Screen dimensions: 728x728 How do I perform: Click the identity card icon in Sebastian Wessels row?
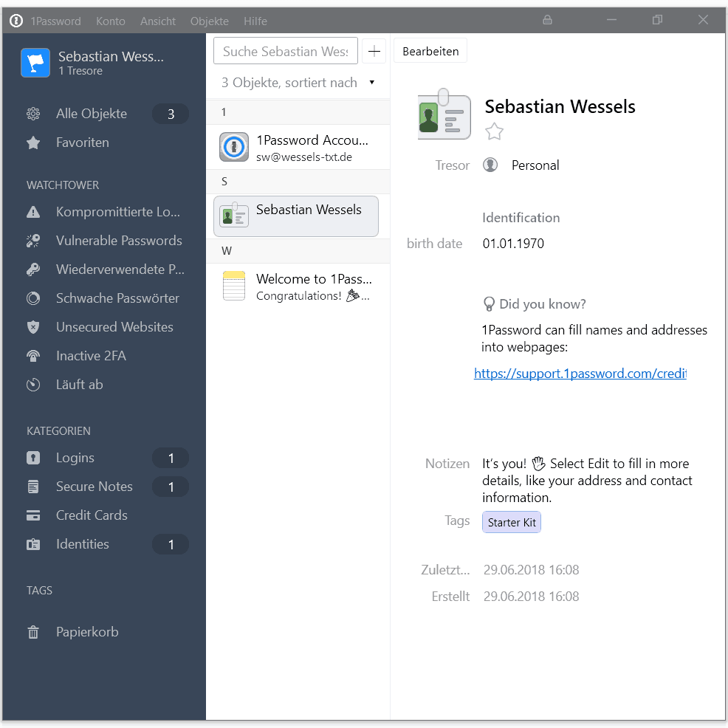click(x=234, y=215)
